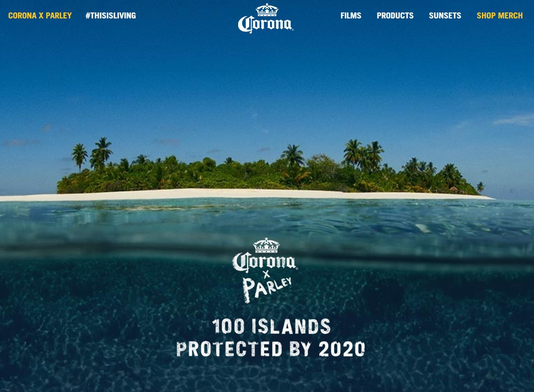Click the Parley handwritten logo
Screen dimensions: 534x392
267,289
